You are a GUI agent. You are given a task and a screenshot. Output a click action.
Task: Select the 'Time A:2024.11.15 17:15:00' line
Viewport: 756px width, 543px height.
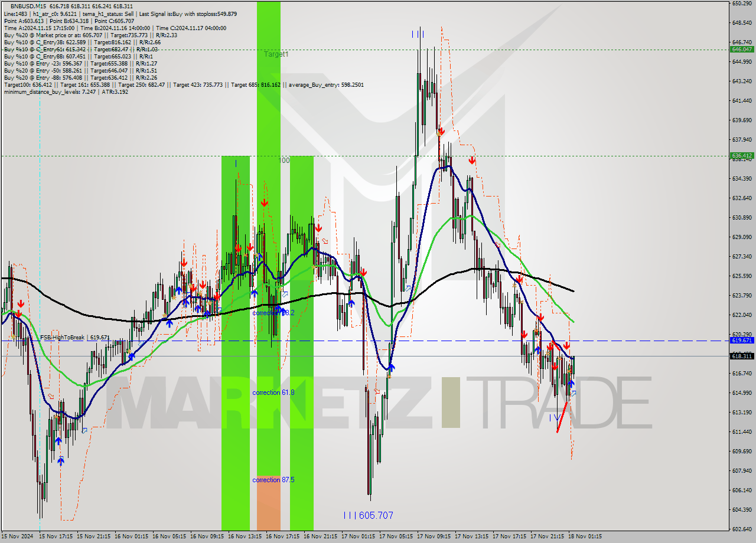(x=115, y=28)
